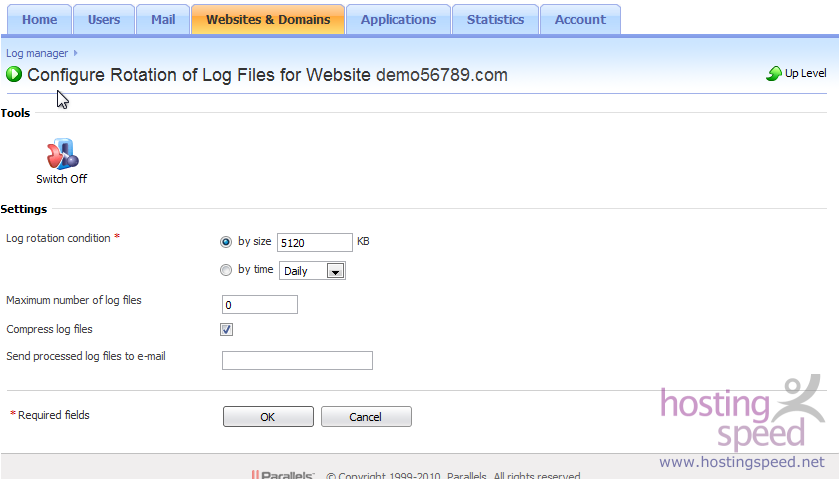This screenshot has width=840, height=480.
Task: Click the green Up Level arrow icon
Action: coord(774,73)
